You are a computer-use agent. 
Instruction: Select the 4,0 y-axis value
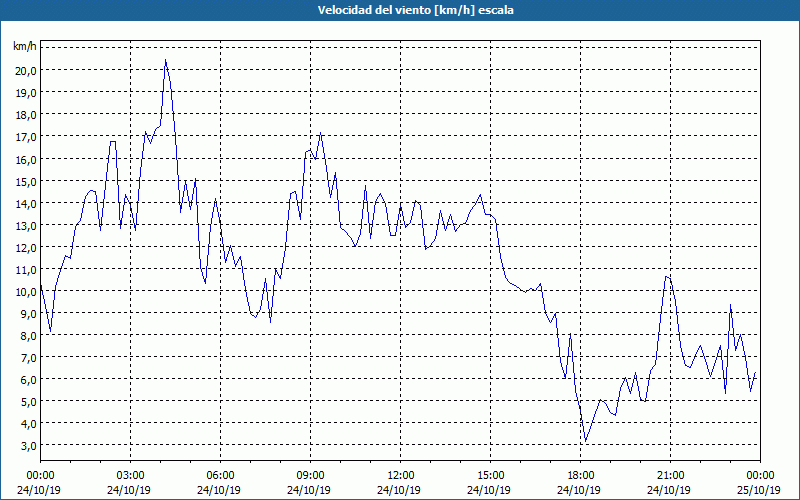pyautogui.click(x=28, y=423)
